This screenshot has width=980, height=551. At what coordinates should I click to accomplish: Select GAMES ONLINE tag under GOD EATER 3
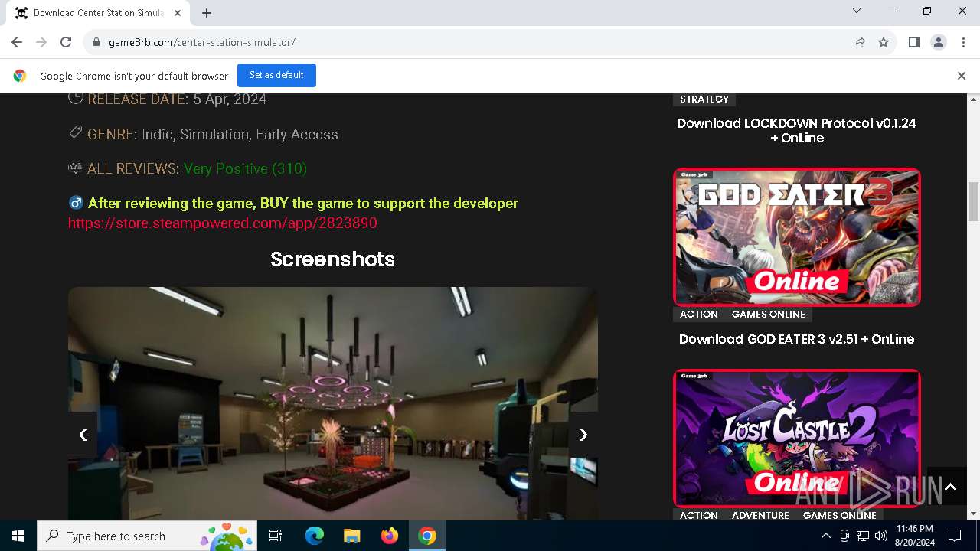click(x=768, y=314)
